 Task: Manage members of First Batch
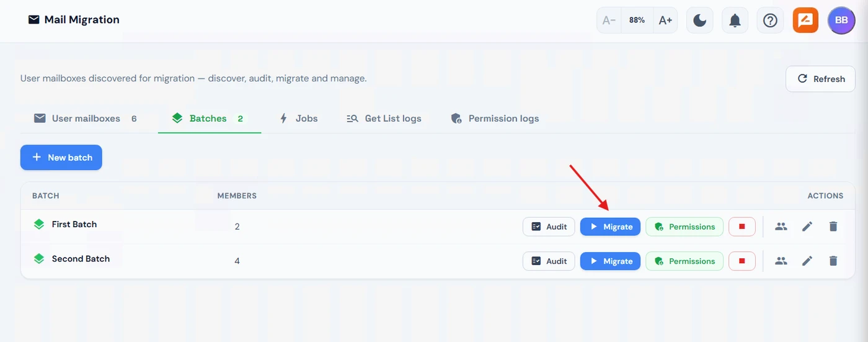click(781, 227)
